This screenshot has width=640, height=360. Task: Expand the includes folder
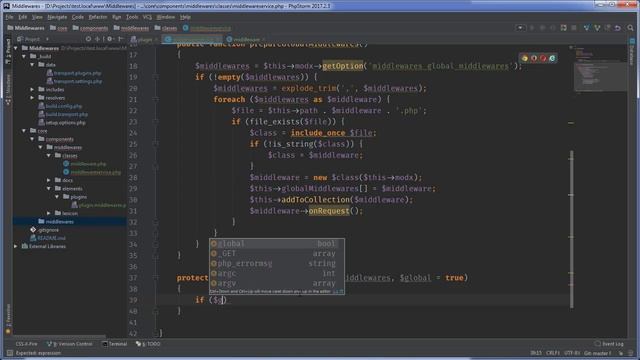pyautogui.click(x=32, y=89)
